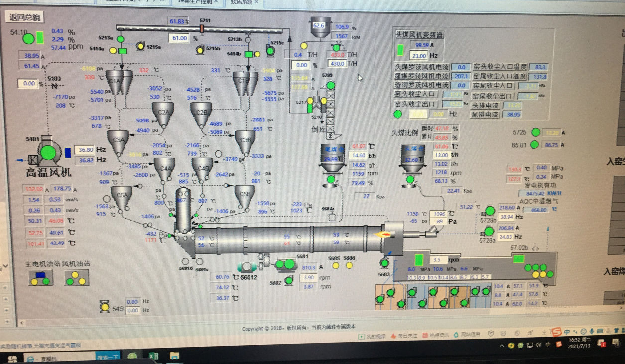Toggle the 5725 green status light

[x=535, y=132]
